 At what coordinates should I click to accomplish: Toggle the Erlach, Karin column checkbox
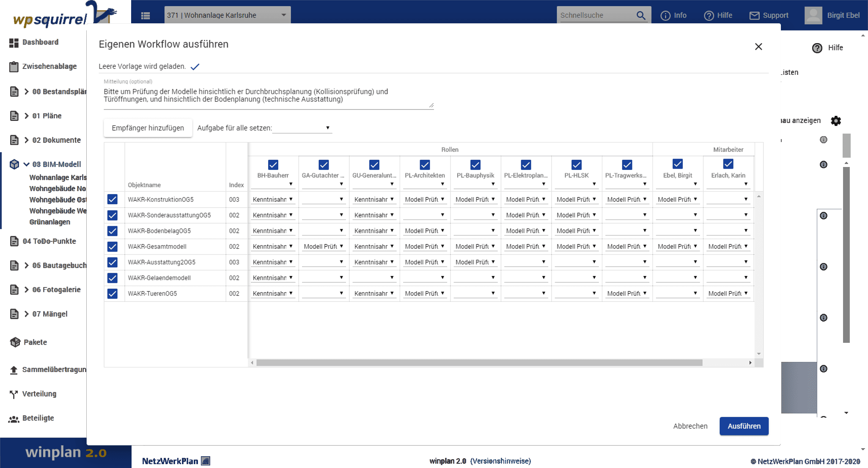coord(728,164)
